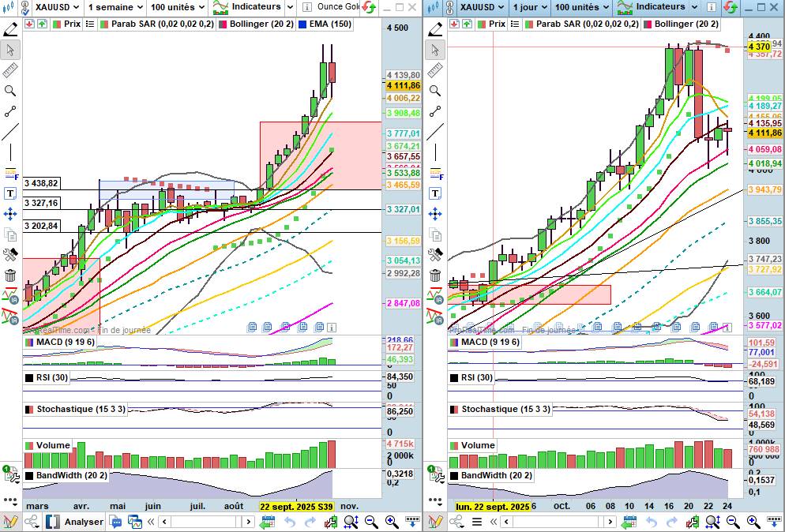Toggle cursor selection mode in right chart
This screenshot has height=532, width=785.
(435, 50)
